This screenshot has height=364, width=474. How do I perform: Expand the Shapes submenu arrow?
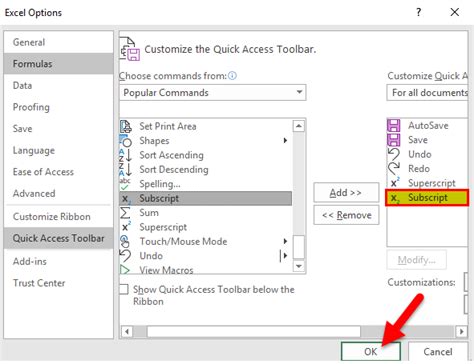click(x=285, y=140)
